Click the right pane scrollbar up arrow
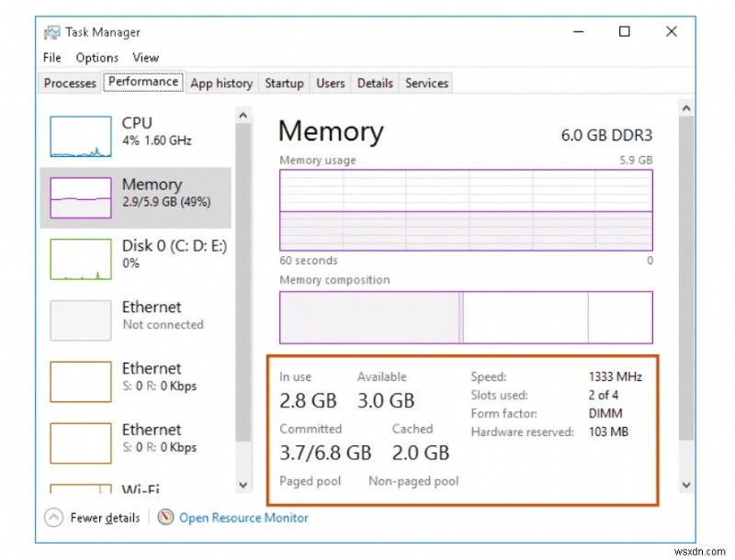This screenshot has width=735, height=560. 687,107
